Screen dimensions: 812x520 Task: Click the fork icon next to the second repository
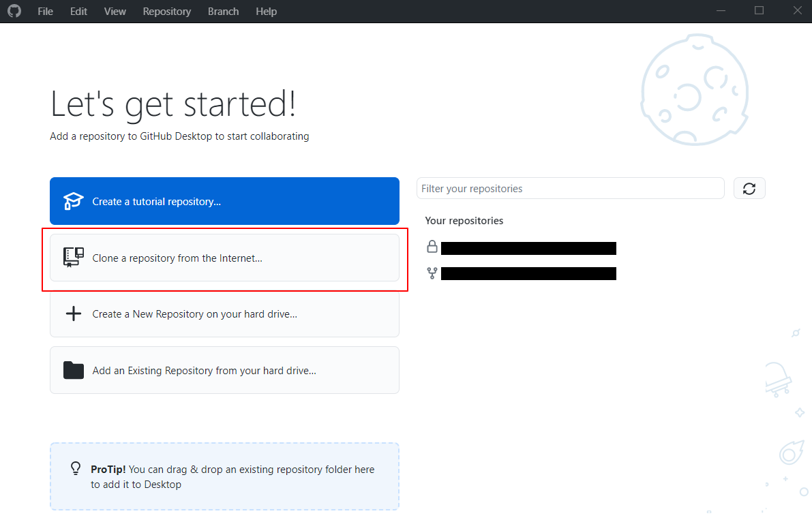432,273
